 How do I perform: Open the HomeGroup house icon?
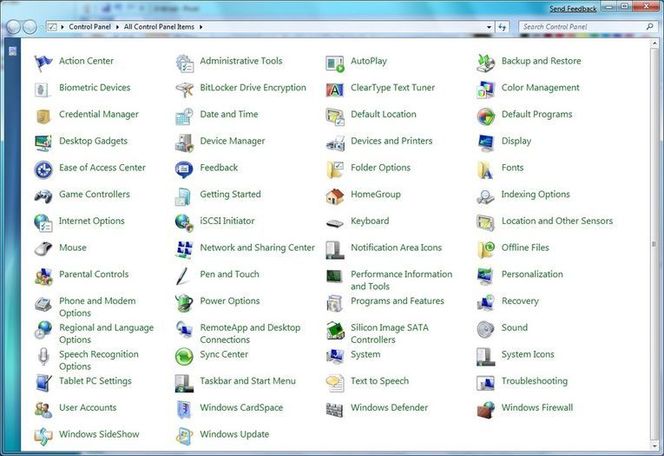tap(335, 196)
